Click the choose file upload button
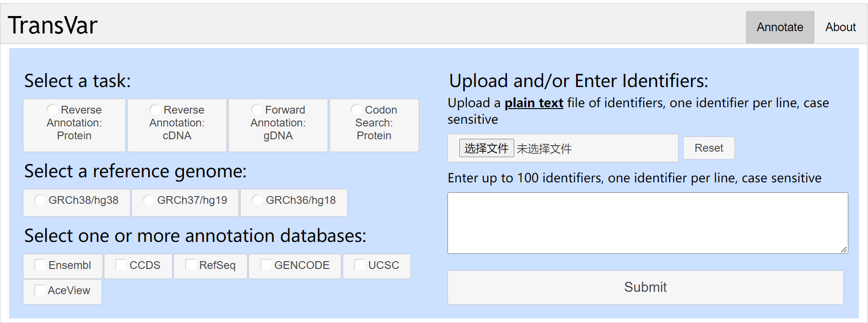 (486, 148)
